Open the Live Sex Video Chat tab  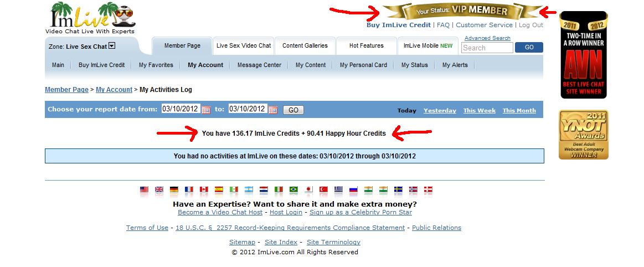tap(244, 45)
